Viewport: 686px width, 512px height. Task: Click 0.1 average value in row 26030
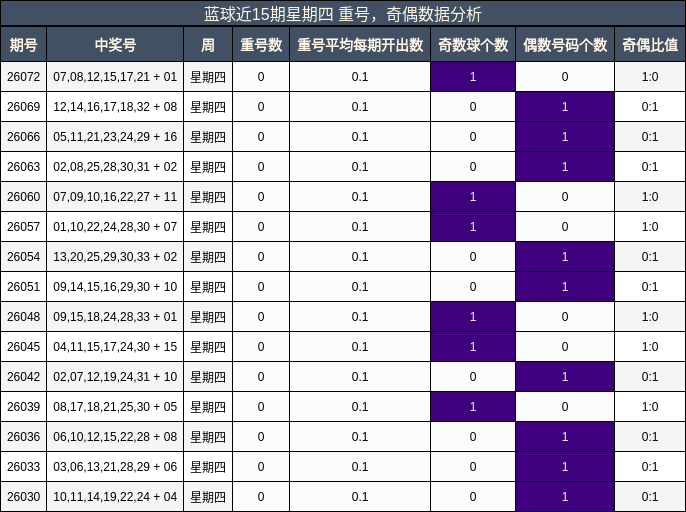[360, 497]
